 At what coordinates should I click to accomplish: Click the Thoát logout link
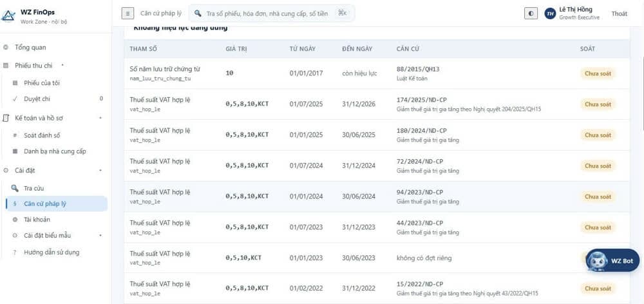(x=619, y=14)
